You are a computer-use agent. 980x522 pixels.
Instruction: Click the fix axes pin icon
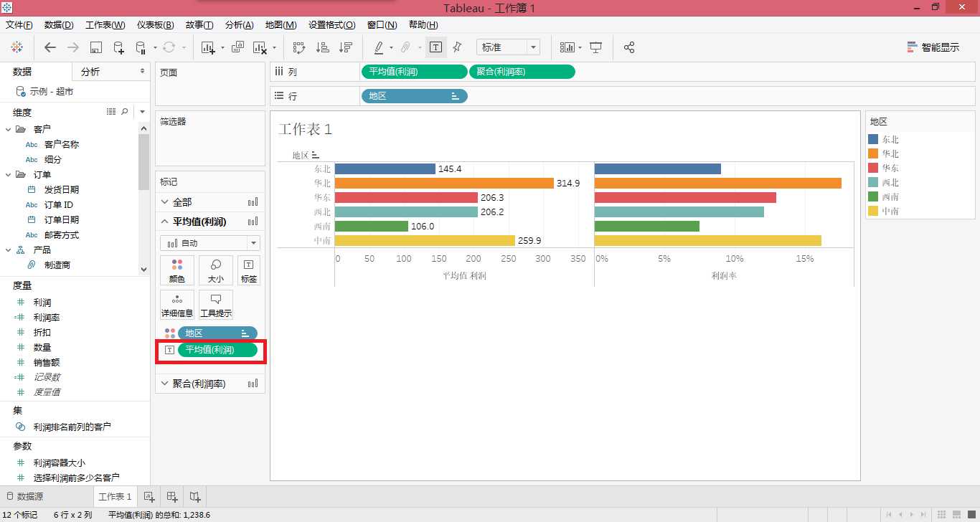[457, 47]
